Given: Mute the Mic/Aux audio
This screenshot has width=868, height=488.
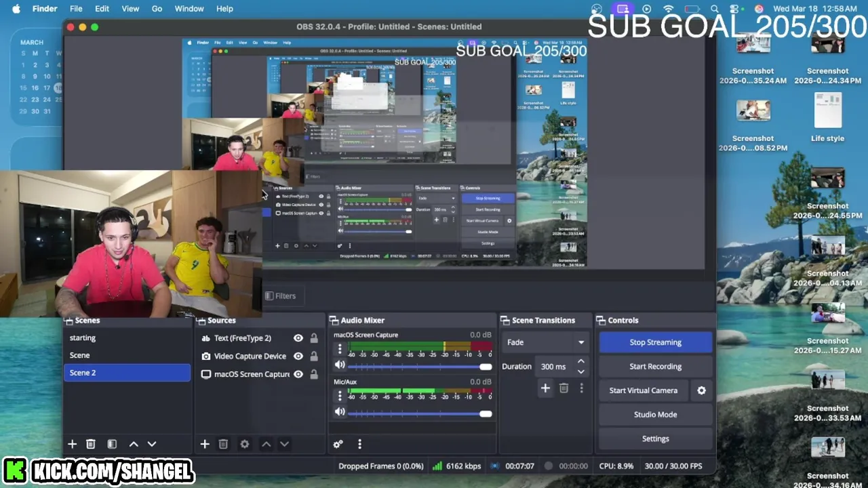Looking at the screenshot, I should 340,412.
